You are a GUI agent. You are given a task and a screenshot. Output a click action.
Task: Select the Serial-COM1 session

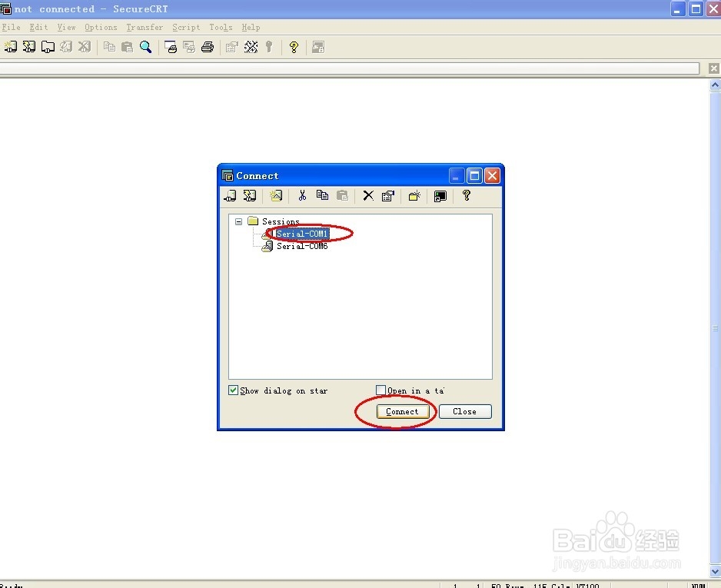point(302,234)
